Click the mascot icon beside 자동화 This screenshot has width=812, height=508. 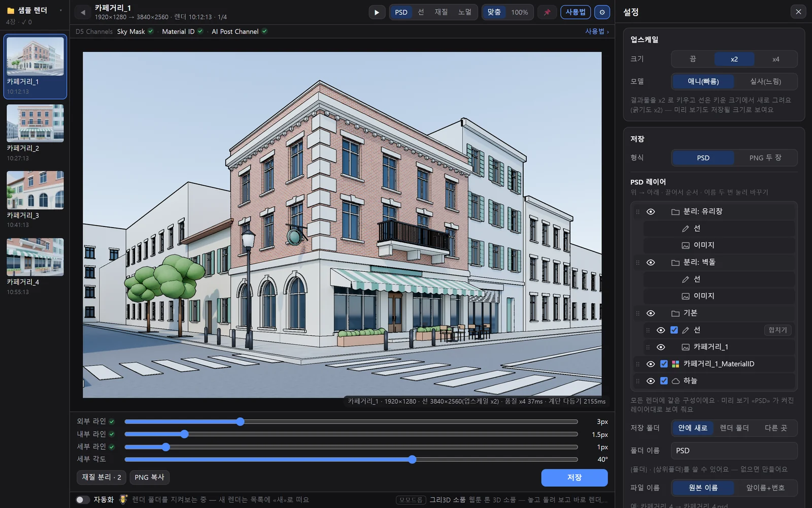[x=123, y=499]
